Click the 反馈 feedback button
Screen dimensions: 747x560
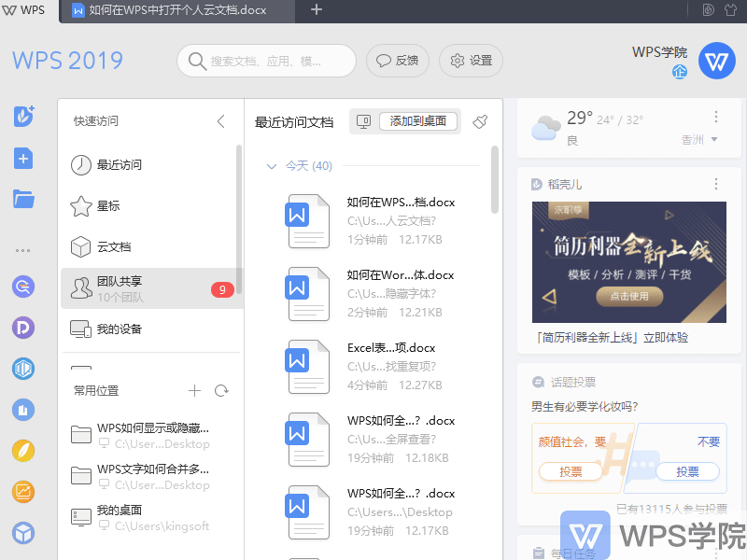pyautogui.click(x=398, y=61)
